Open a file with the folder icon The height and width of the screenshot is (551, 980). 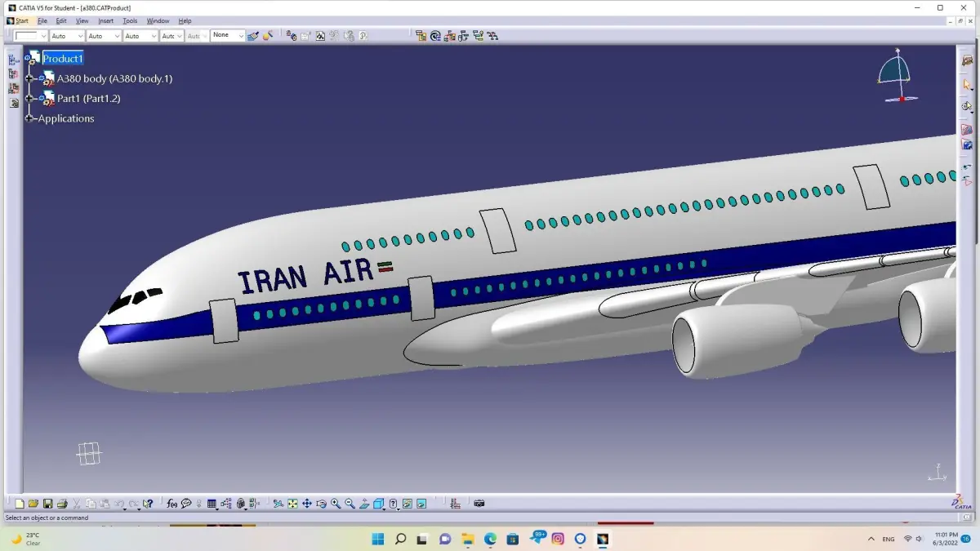[33, 504]
